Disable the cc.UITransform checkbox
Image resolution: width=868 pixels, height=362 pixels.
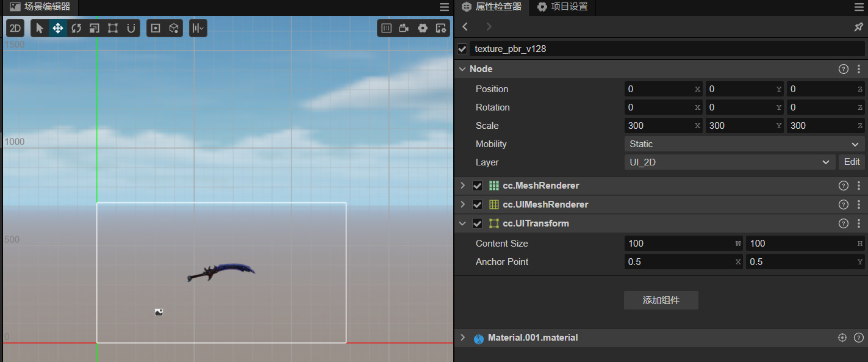[478, 223]
